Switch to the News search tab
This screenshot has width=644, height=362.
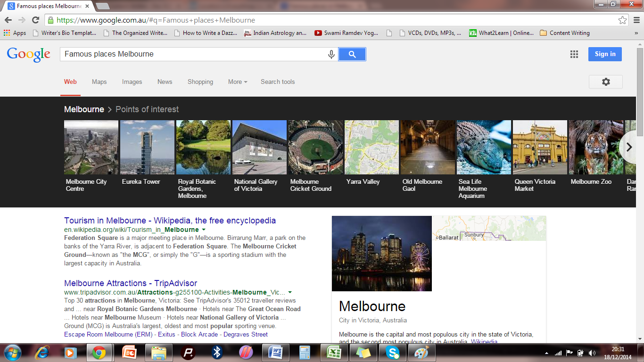pos(165,82)
